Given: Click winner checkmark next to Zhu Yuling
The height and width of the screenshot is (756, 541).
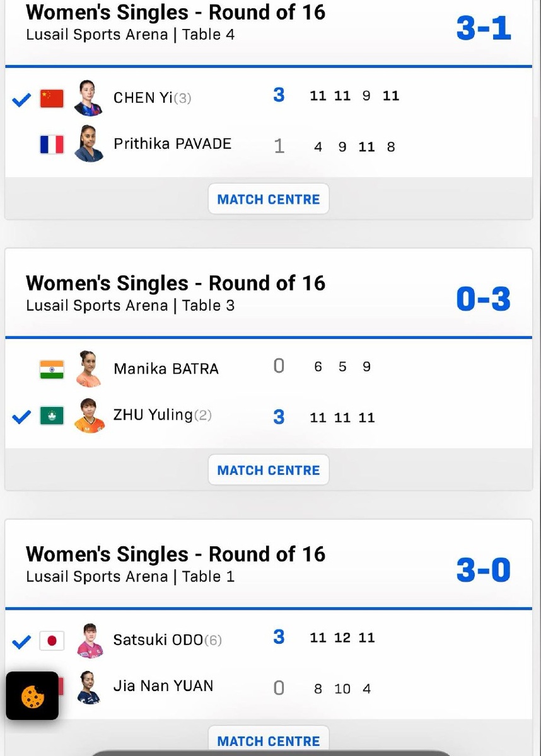Looking at the screenshot, I should pyautogui.click(x=22, y=416).
